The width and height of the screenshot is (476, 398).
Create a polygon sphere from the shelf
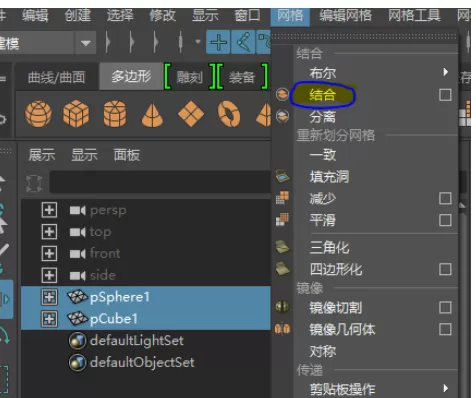click(x=38, y=114)
